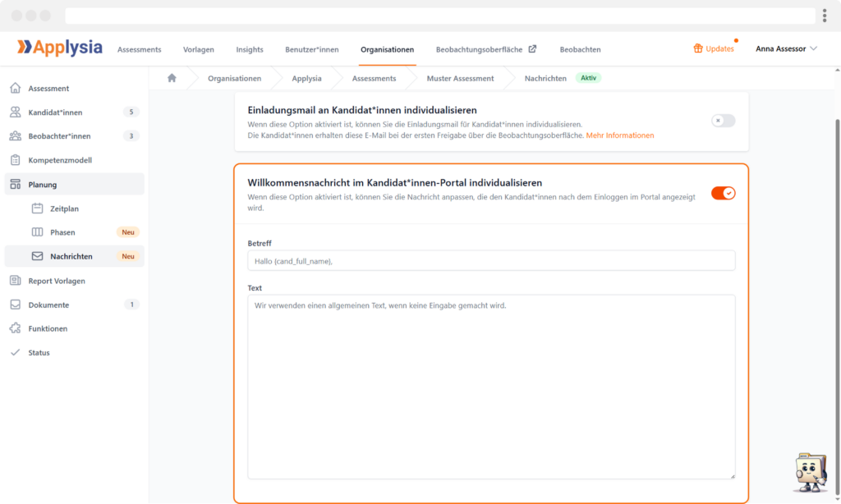Click the columns icon beside Phasen
The height and width of the screenshot is (504, 841).
click(37, 232)
